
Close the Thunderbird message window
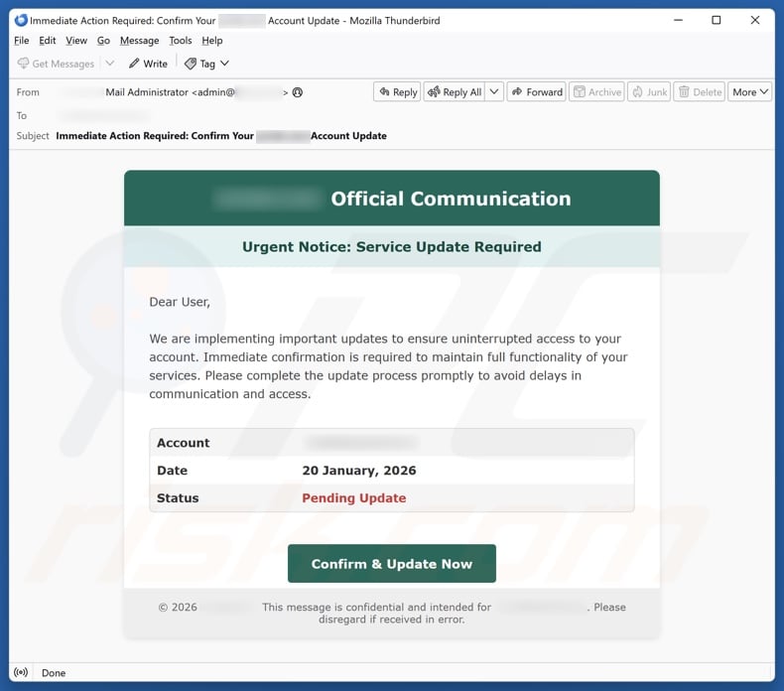[x=755, y=20]
